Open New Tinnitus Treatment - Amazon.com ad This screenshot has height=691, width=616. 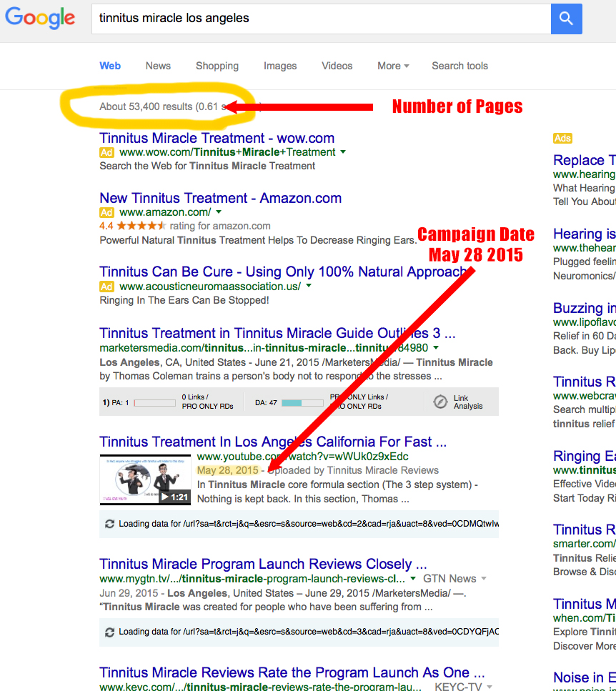220,198
